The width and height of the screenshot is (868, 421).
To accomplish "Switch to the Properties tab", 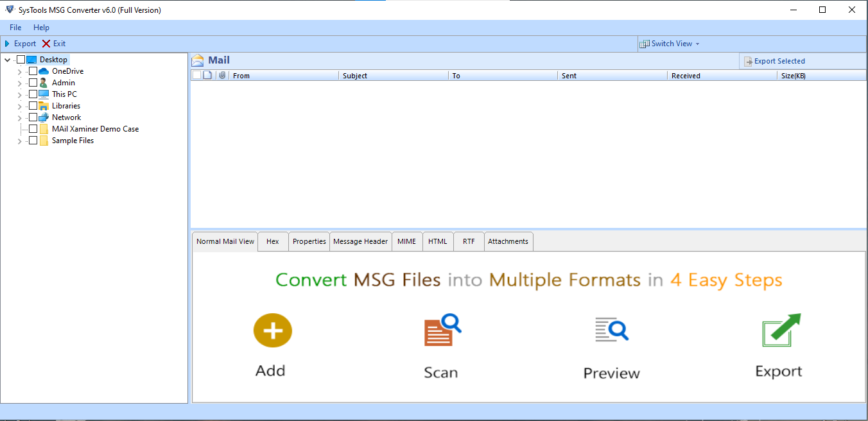I will point(309,241).
